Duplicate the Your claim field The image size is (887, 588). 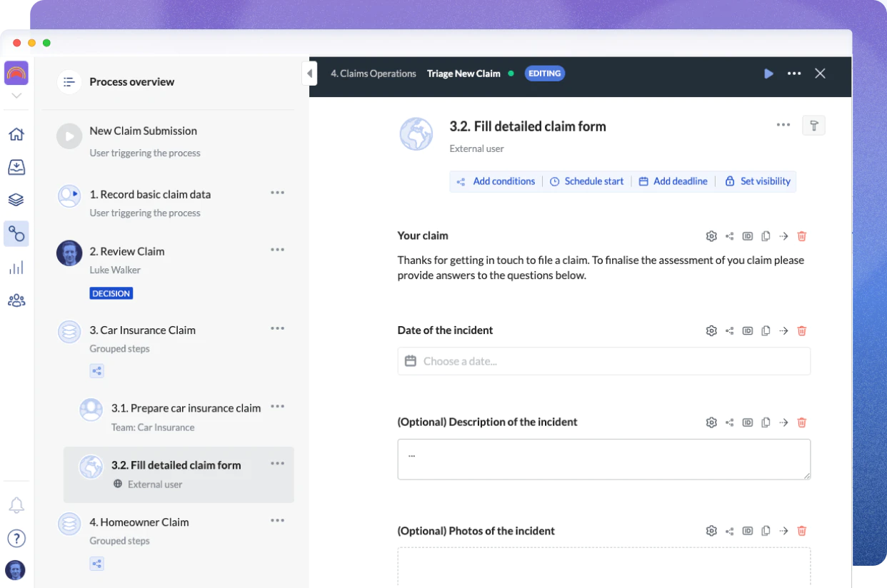(x=766, y=236)
